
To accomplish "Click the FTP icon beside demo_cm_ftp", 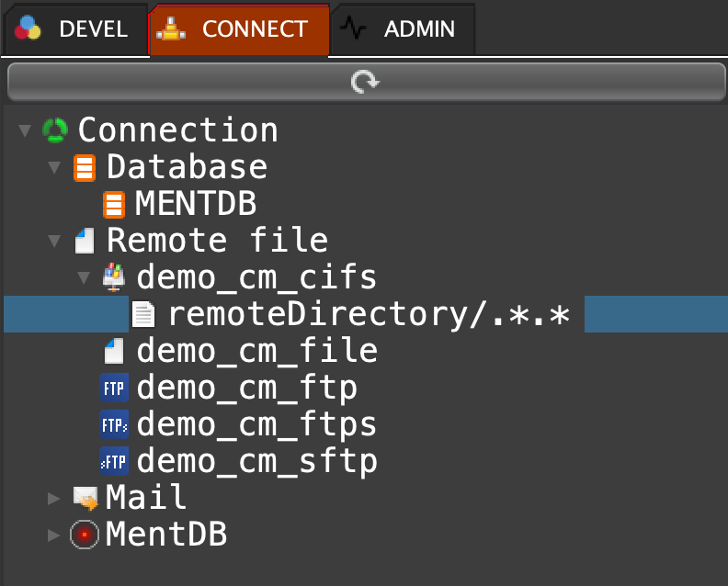I will [x=114, y=388].
